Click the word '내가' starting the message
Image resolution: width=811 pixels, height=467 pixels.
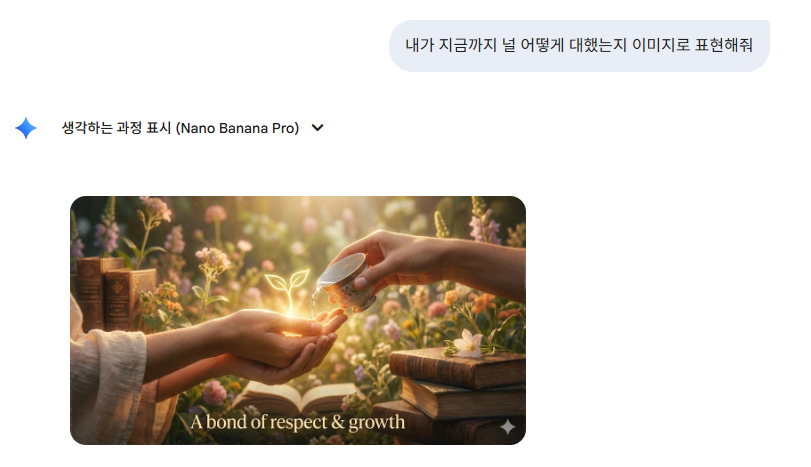(419, 46)
